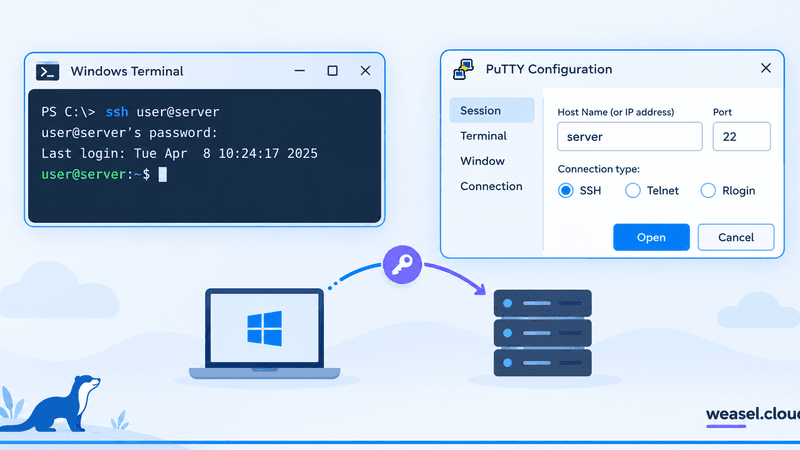Close the PuTTY Configuration dialog
The height and width of the screenshot is (450, 800).
point(766,68)
